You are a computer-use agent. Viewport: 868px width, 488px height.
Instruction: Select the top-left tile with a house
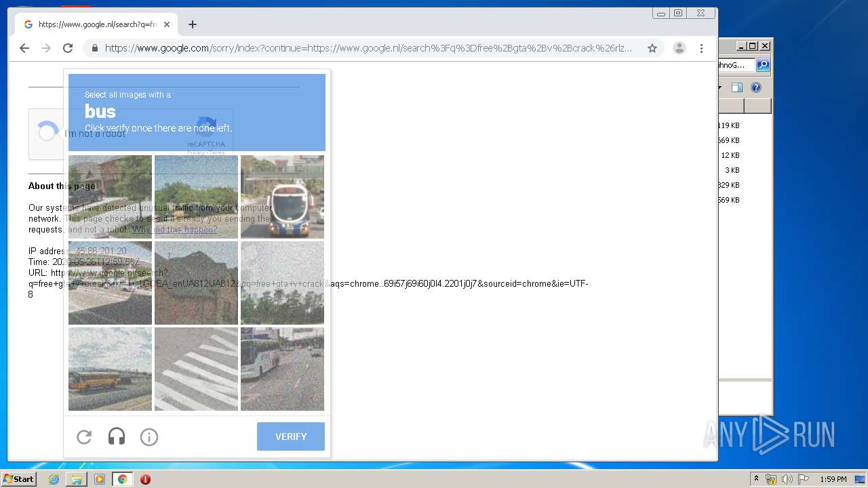(x=110, y=197)
